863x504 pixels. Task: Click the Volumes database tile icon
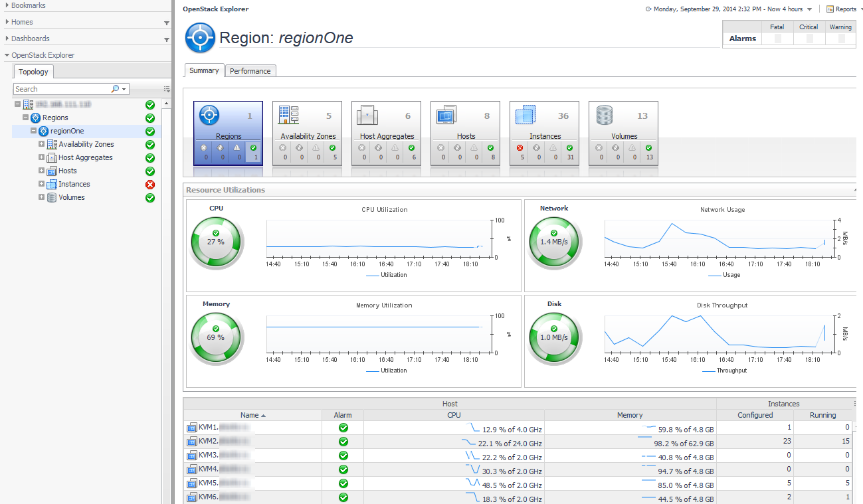click(604, 116)
